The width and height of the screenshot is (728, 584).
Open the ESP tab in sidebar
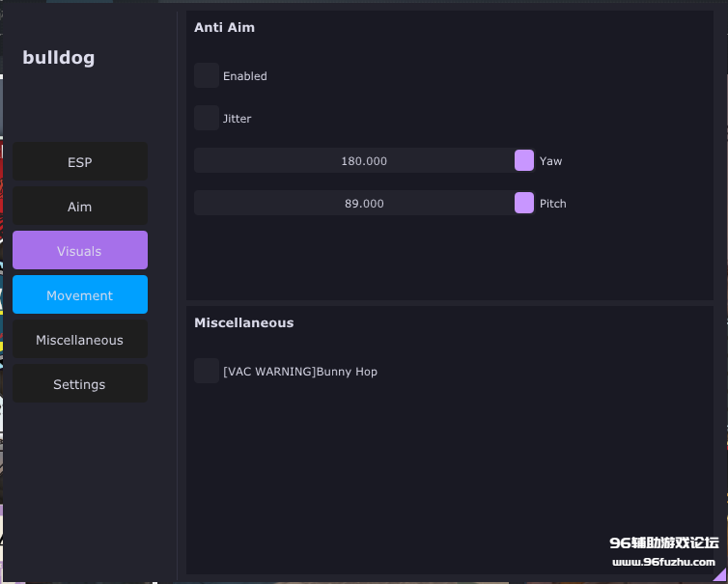pyautogui.click(x=80, y=162)
